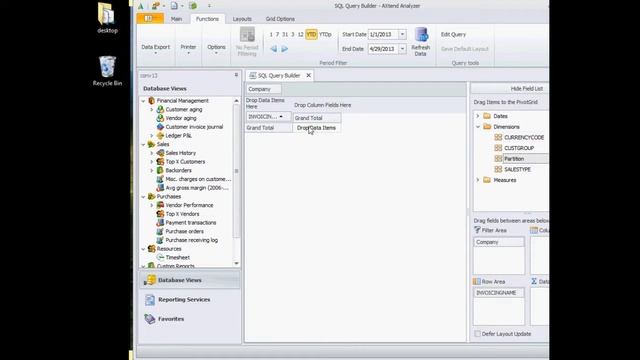Click the Edit Query button
The image size is (640, 360).
click(453, 35)
